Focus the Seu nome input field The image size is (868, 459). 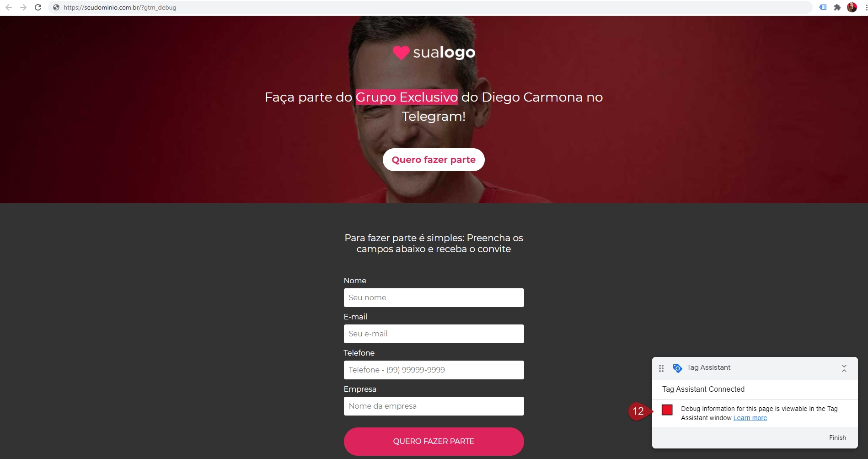click(x=434, y=297)
